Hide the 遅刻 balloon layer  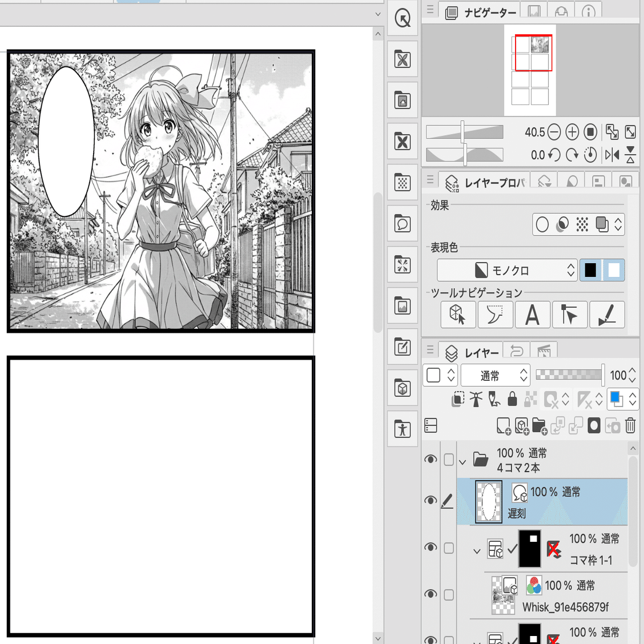coord(431,501)
